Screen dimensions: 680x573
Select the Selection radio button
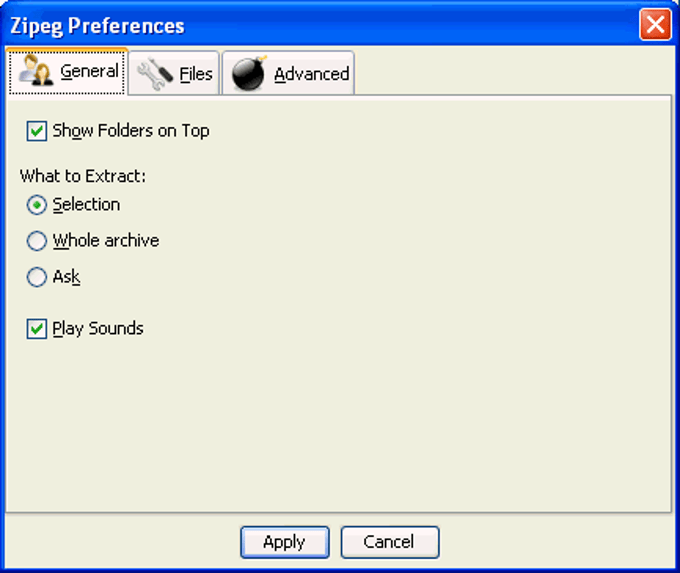[x=36, y=205]
